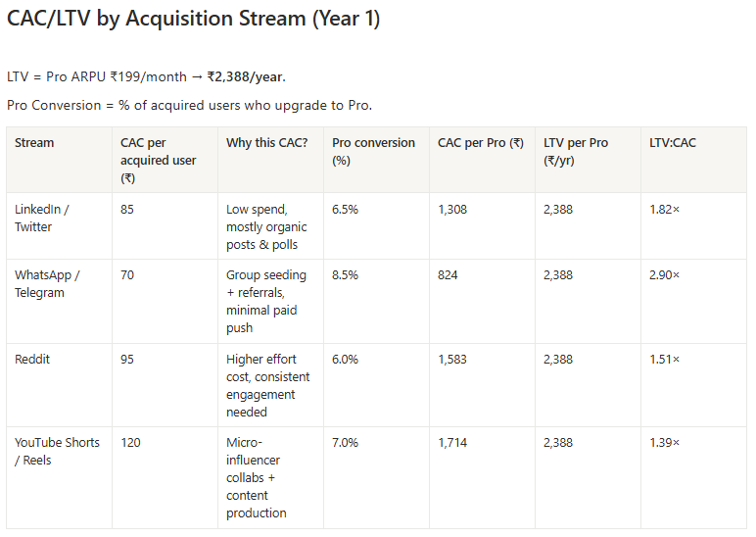This screenshot has width=756, height=537.
Task: Click the "LTV:CAC" column header
Action: tap(673, 143)
